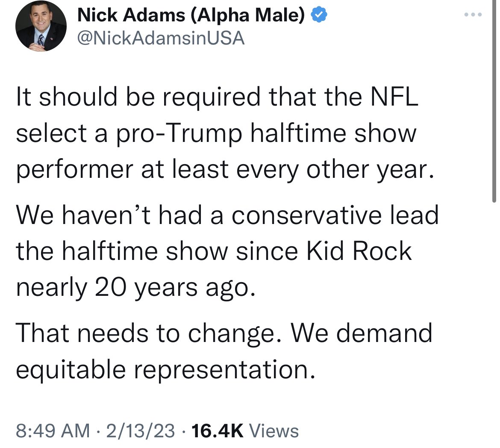Viewport: 500px width, 448px height.
Task: View the 16.4K count number
Action: [x=218, y=430]
